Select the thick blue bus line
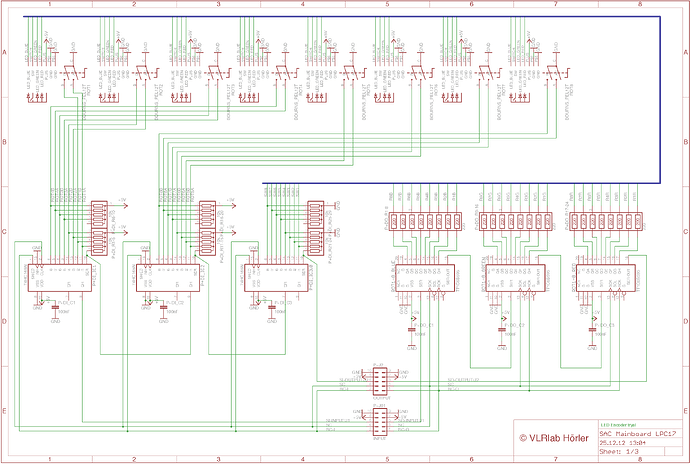Image resolution: width=690 pixels, height=464 pixels. pyautogui.click(x=660, y=100)
